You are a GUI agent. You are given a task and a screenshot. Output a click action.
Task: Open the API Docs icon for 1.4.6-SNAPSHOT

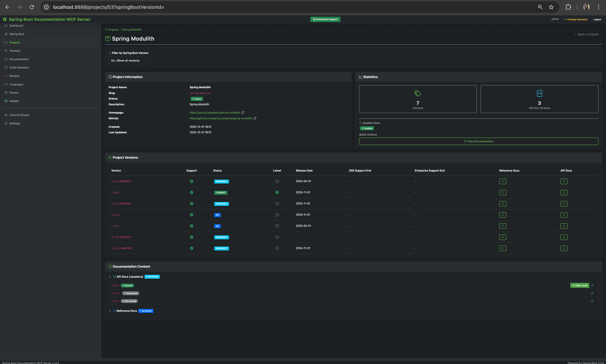[564, 181]
